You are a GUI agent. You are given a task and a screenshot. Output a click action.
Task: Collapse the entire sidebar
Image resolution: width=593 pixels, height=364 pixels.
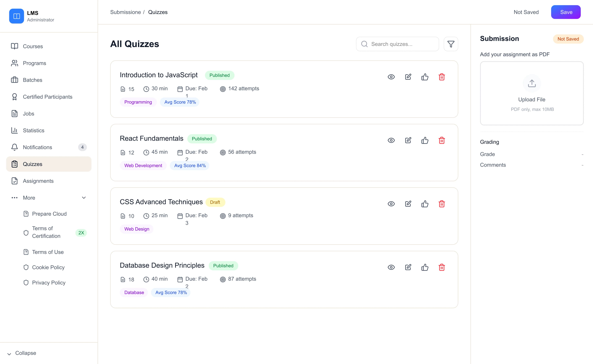click(x=25, y=353)
